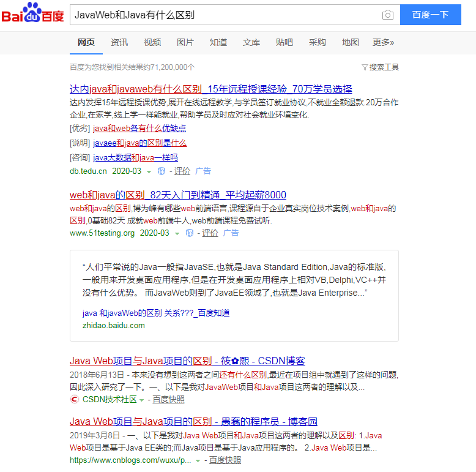Click 评价 link in db.tedu.cn result

click(x=182, y=171)
